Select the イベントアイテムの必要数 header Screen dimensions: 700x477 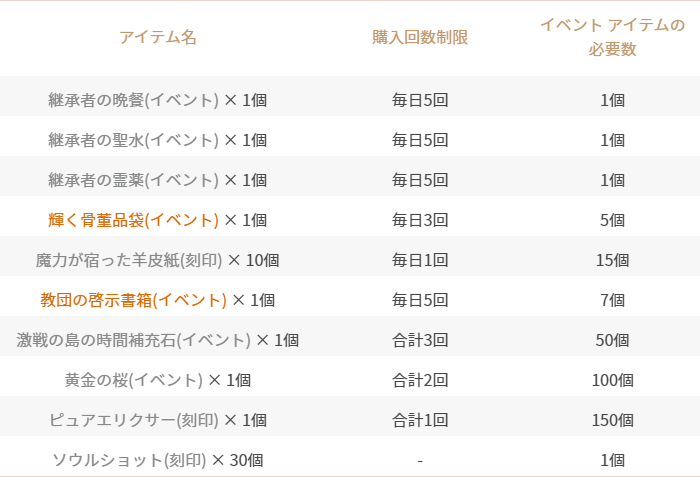pyautogui.click(x=612, y=37)
